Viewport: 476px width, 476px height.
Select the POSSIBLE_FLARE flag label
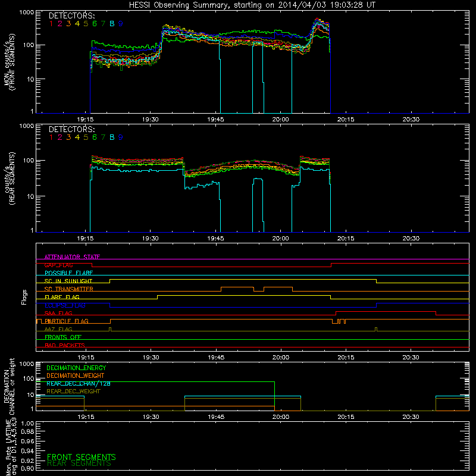68,273
